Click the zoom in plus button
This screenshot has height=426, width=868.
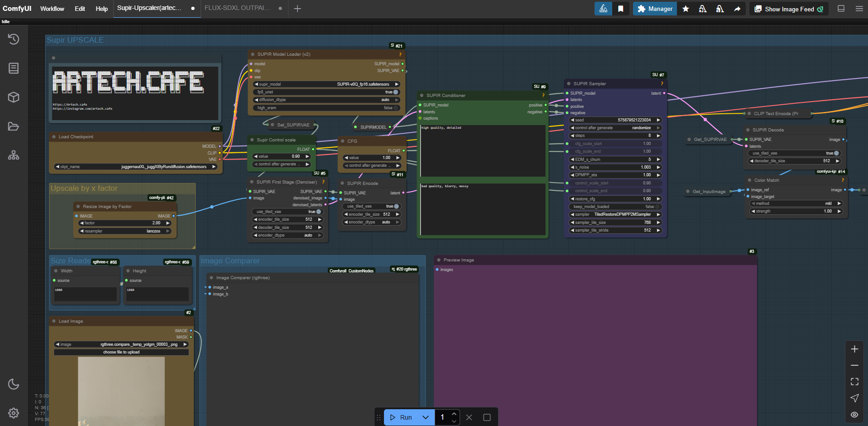pyautogui.click(x=854, y=349)
